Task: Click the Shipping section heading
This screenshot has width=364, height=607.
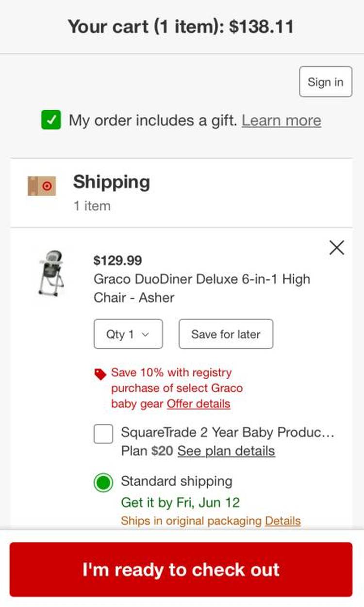Action: 111,182
